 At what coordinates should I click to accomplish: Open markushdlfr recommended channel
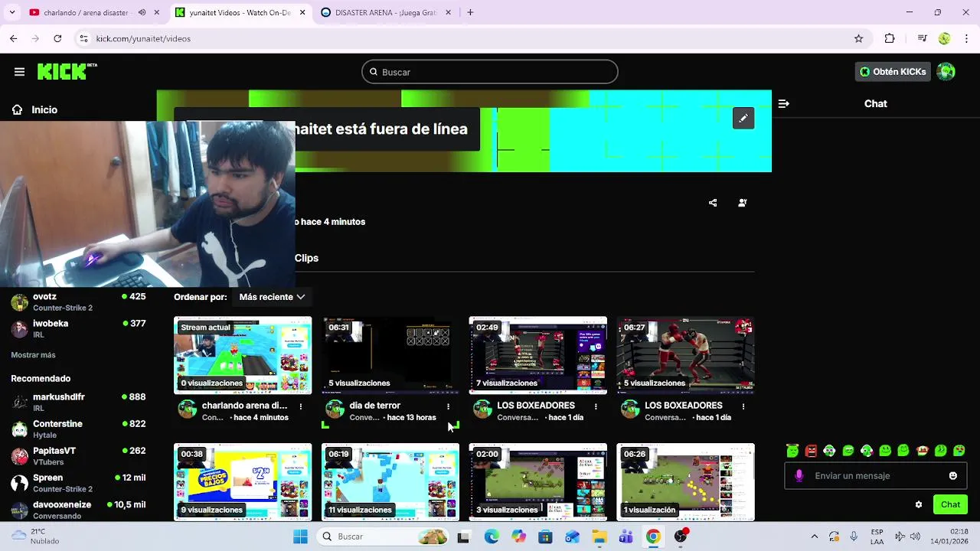click(x=78, y=403)
